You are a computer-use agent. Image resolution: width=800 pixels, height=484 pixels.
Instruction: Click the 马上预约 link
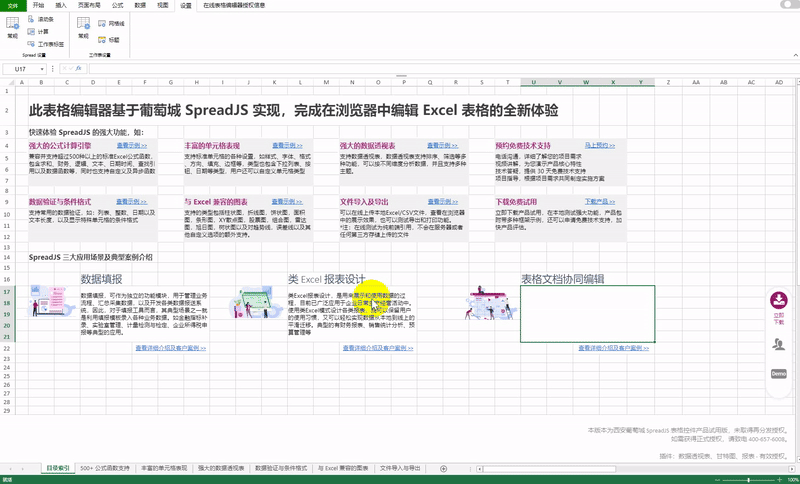tap(599, 145)
